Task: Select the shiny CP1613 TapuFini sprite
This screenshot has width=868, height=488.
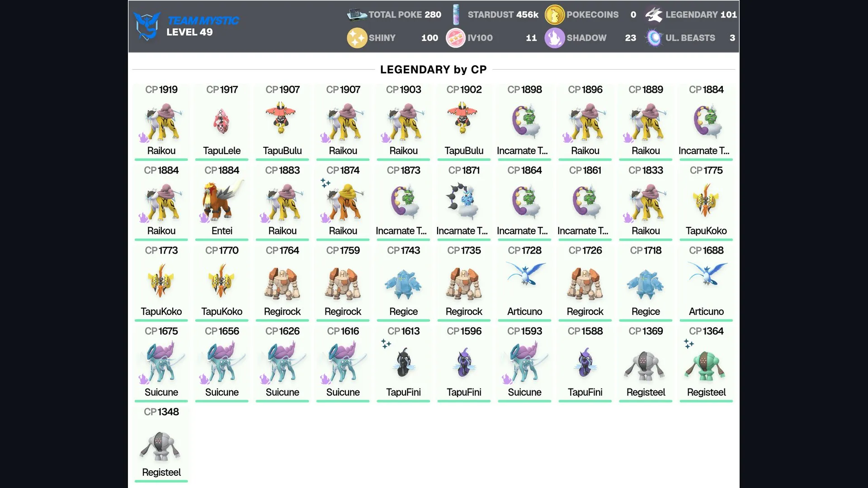Action: point(403,362)
